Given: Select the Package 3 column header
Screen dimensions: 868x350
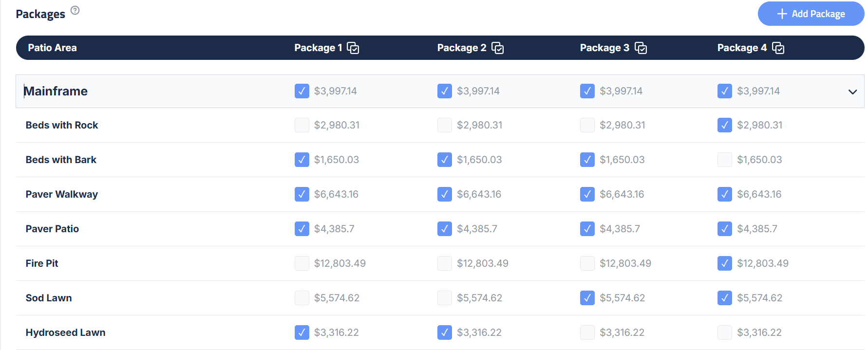Looking at the screenshot, I should (604, 48).
